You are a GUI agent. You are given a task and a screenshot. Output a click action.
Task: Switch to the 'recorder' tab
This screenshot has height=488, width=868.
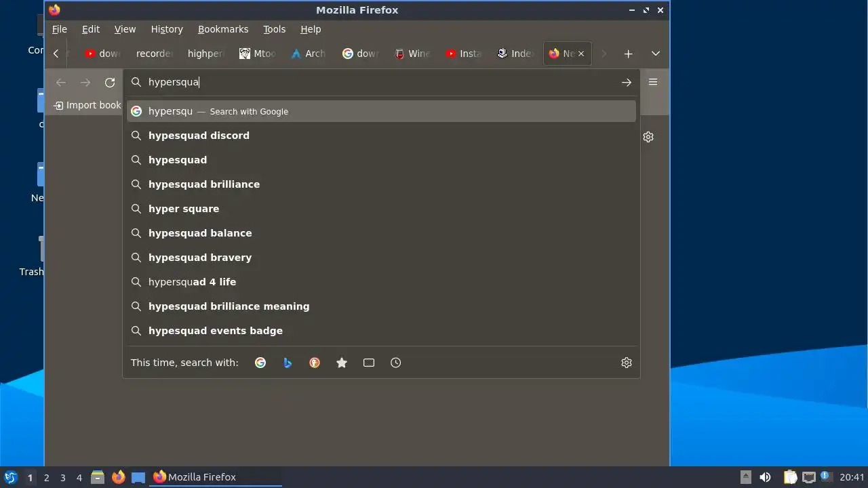tap(153, 54)
